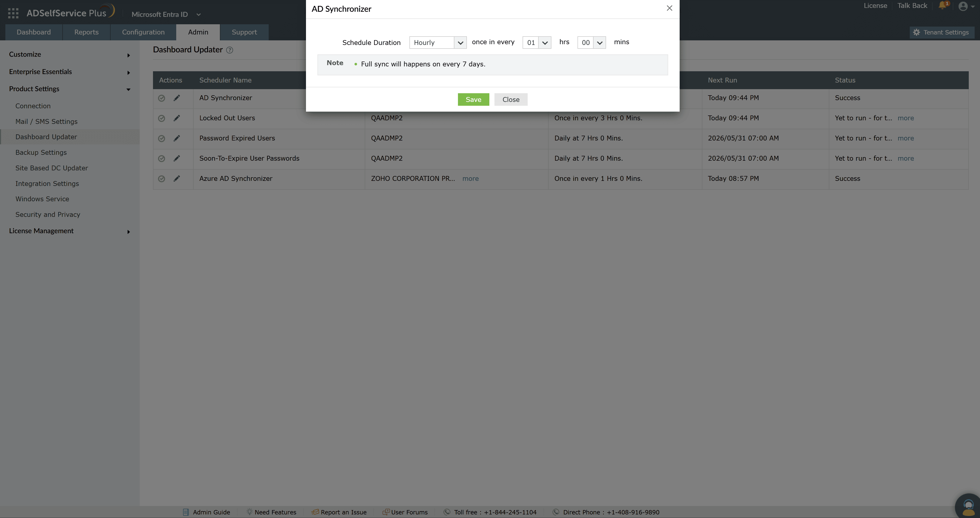Switch to the Admin tab
980x518 pixels.
pos(198,32)
